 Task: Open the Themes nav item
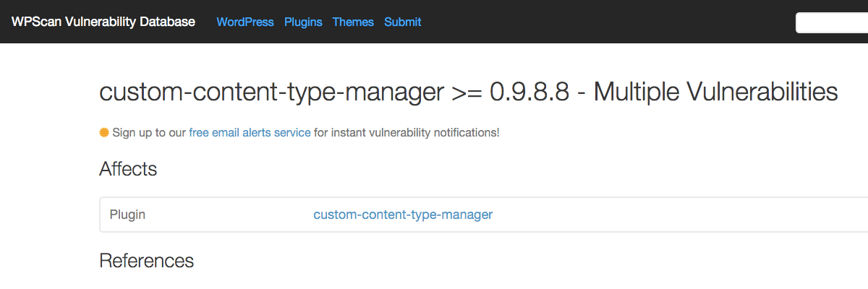(353, 22)
